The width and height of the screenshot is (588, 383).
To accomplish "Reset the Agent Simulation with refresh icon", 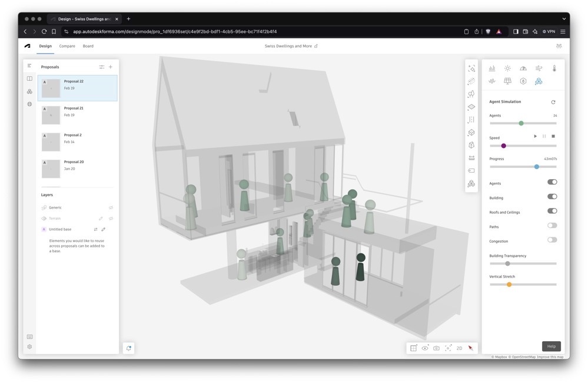I will 553,102.
